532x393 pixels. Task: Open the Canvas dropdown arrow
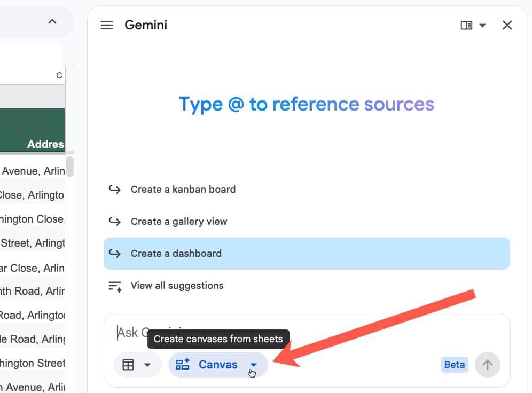coord(253,365)
